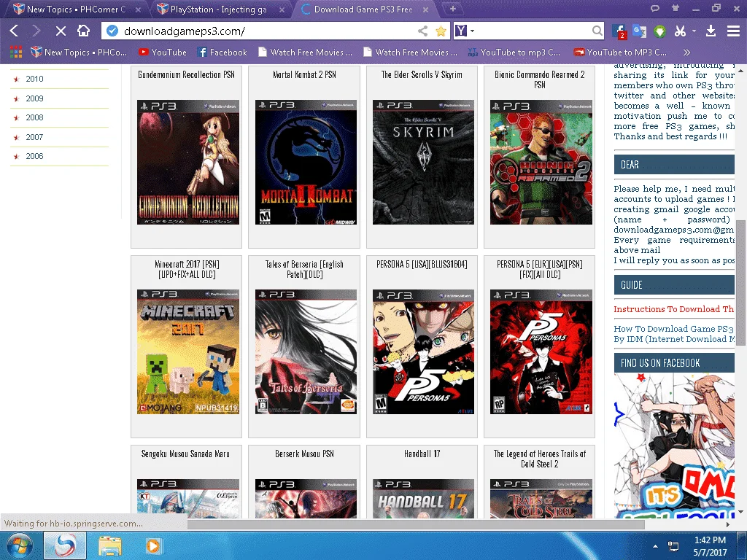The image size is (747, 560).
Task: Open the 2009 archive link
Action: (34, 98)
